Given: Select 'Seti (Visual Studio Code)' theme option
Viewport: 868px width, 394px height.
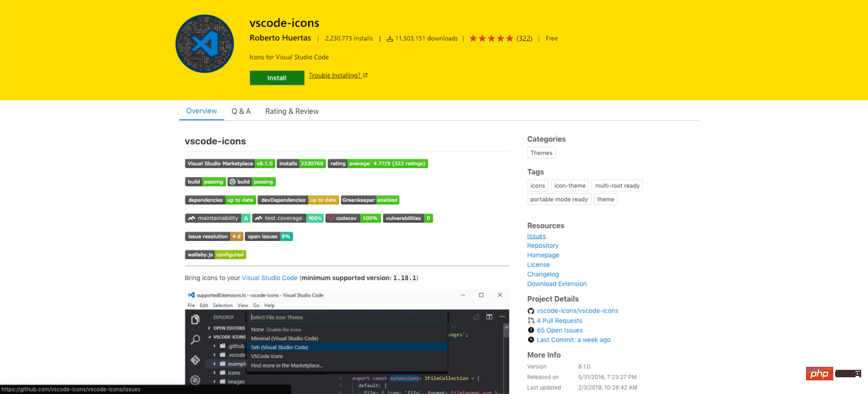Looking at the screenshot, I should [347, 347].
